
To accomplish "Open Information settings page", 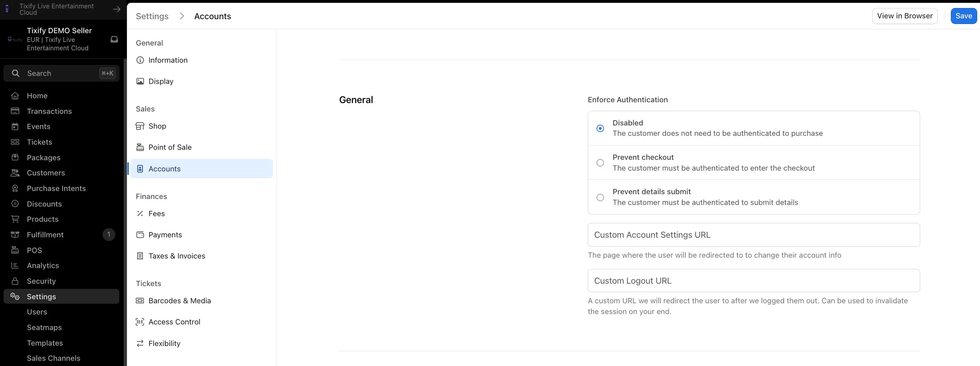I will pyautogui.click(x=202, y=60).
